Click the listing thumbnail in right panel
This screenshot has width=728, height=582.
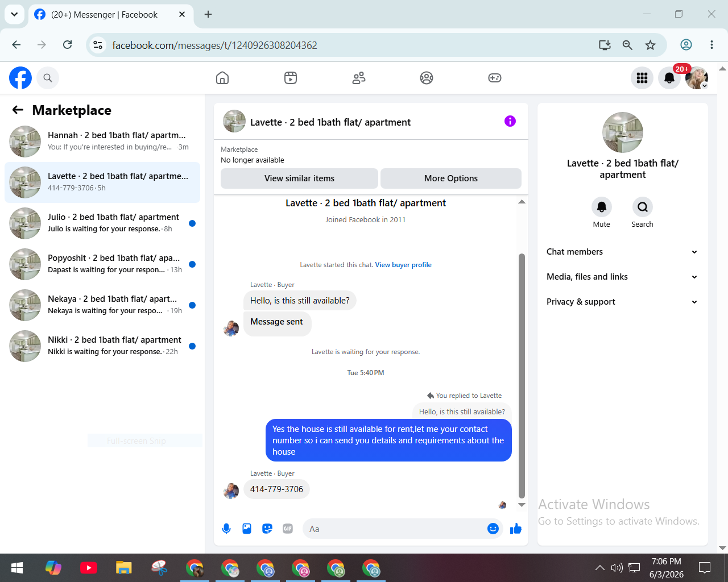click(623, 132)
